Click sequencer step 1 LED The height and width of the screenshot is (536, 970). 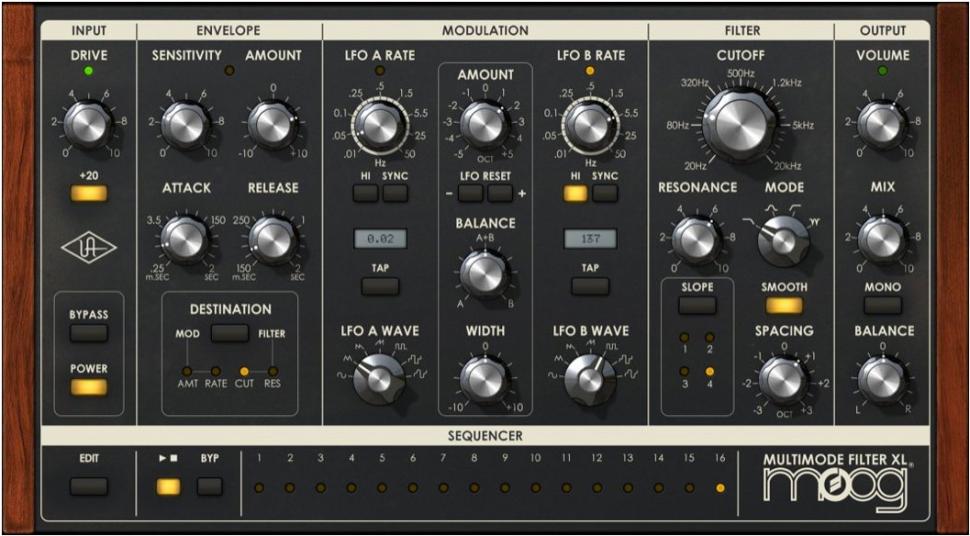click(x=259, y=488)
